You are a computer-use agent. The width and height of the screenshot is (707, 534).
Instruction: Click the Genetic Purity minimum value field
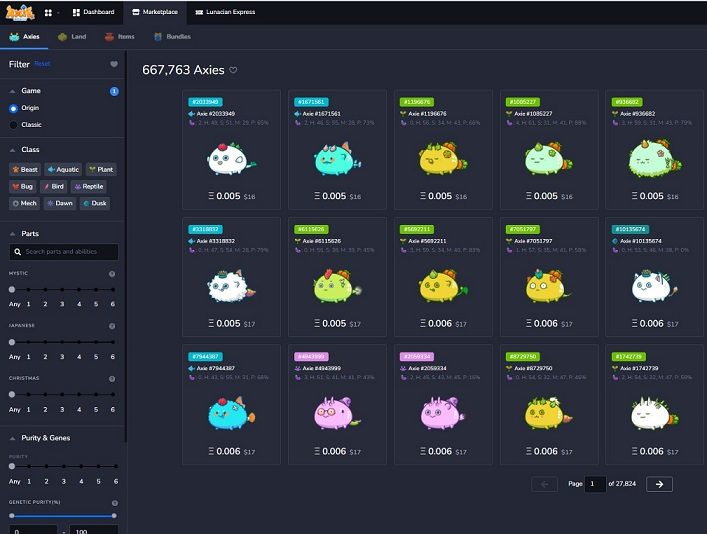pyautogui.click(x=33, y=529)
